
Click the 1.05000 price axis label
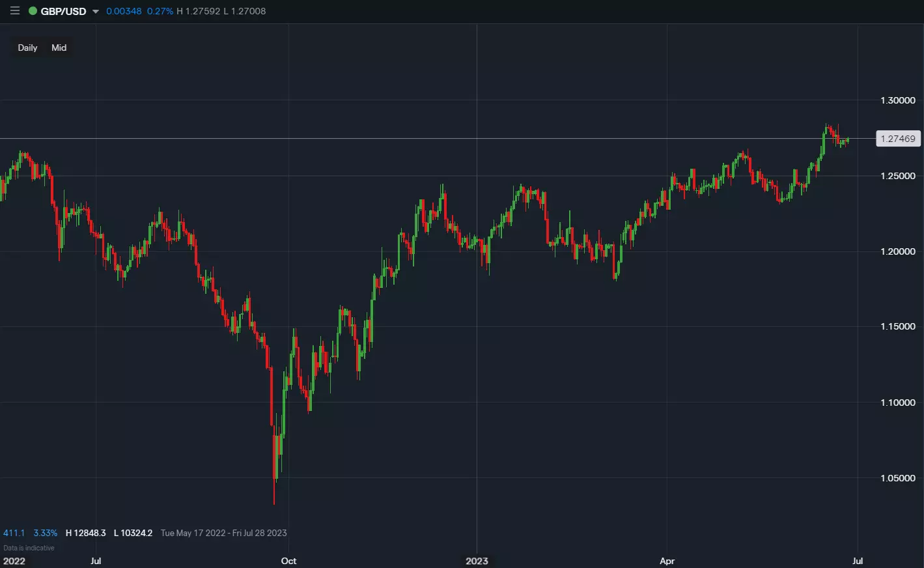(x=898, y=478)
